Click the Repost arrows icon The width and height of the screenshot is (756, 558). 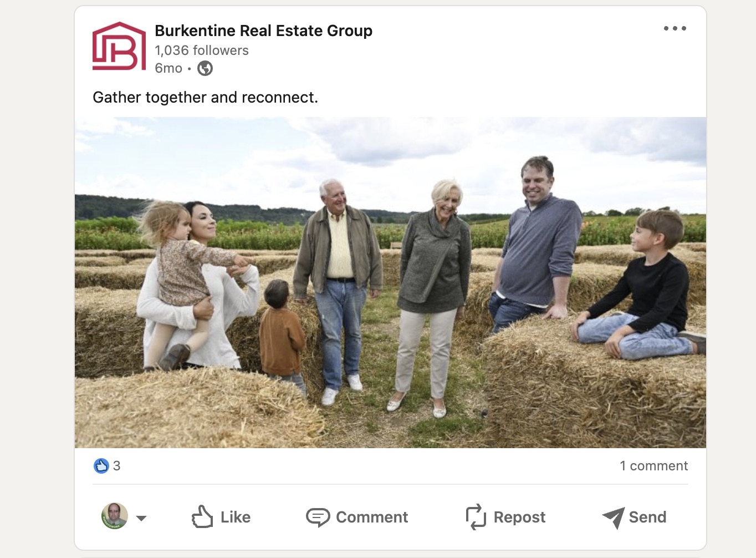(x=476, y=517)
